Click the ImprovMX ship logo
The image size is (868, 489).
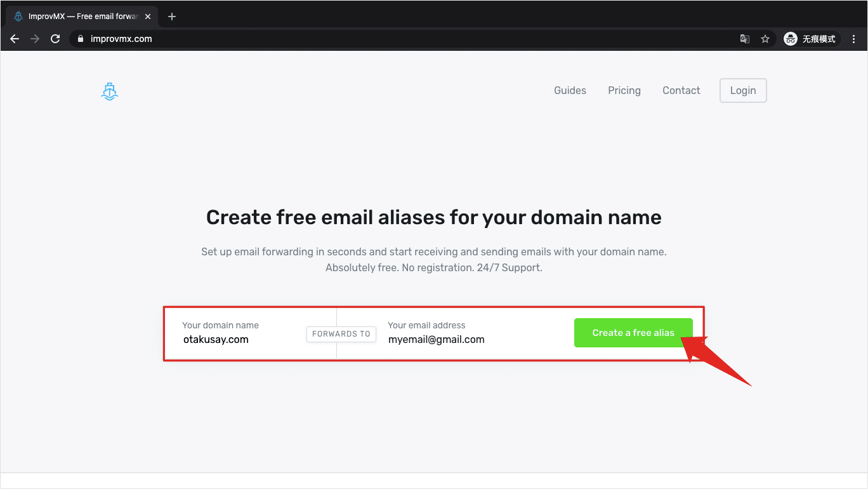110,91
